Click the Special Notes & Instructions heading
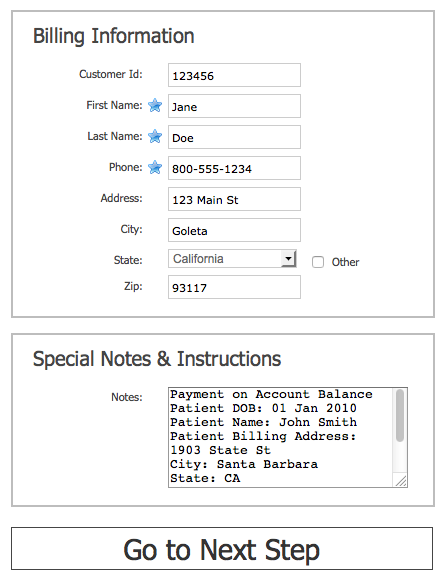Screen dimensions: 448x585 point(157,359)
